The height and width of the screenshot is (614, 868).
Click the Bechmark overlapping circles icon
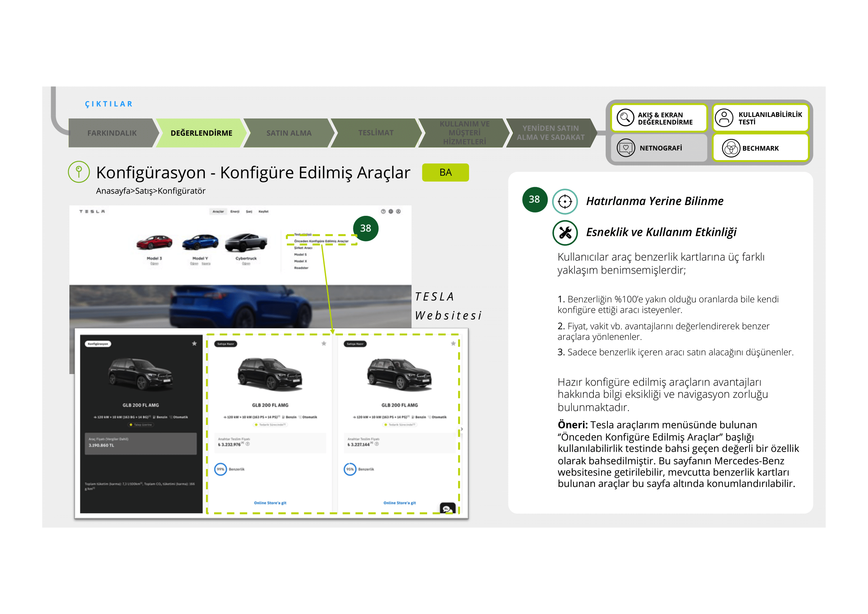(730, 148)
